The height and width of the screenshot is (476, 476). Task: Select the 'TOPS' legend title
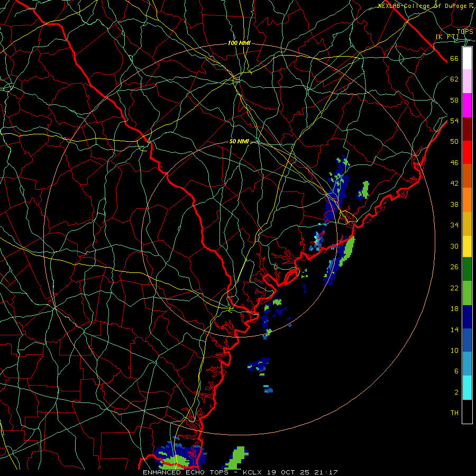click(465, 32)
